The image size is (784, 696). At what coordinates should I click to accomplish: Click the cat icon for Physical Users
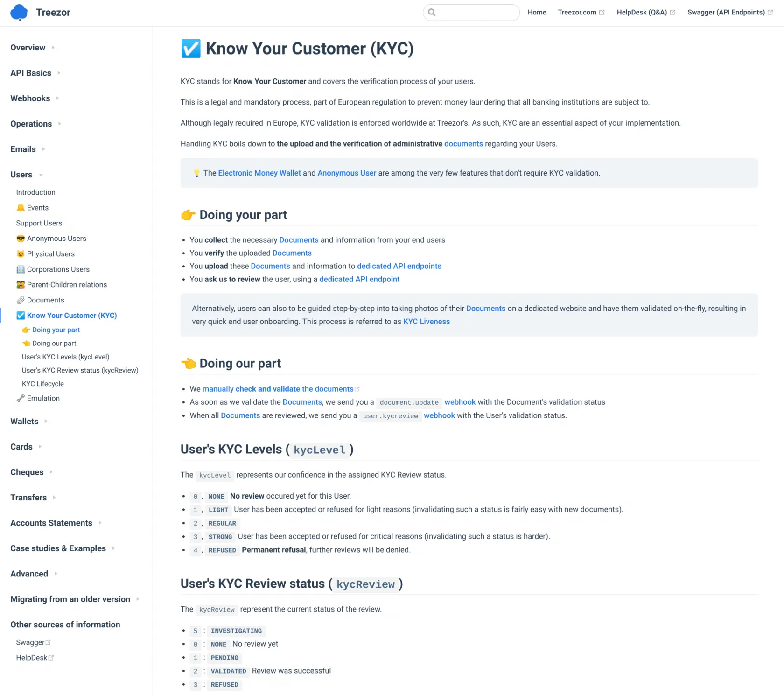(21, 254)
